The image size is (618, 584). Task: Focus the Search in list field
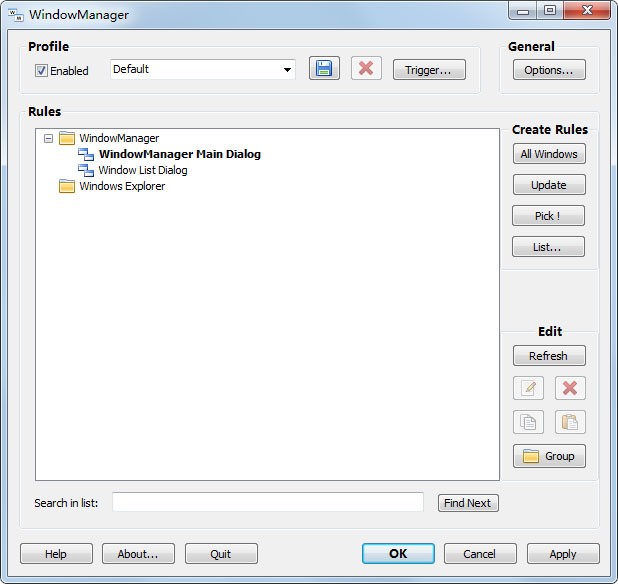coord(268,502)
